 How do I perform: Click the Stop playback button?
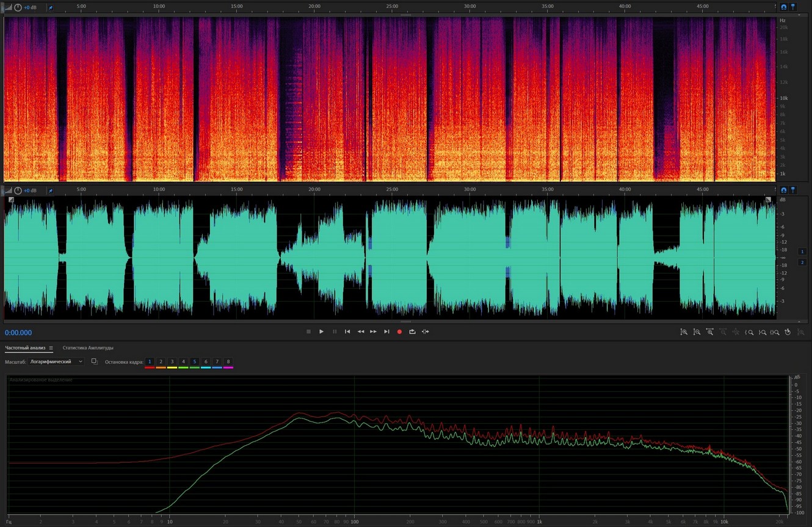308,332
